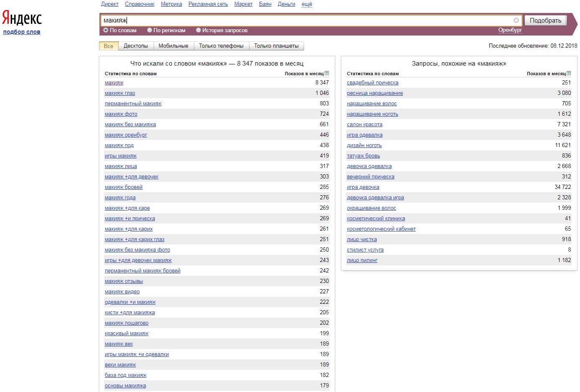Image resolution: width=580 pixels, height=392 pixels.
Task: Open the 'Рекламная сеть' top link
Action: (x=208, y=4)
